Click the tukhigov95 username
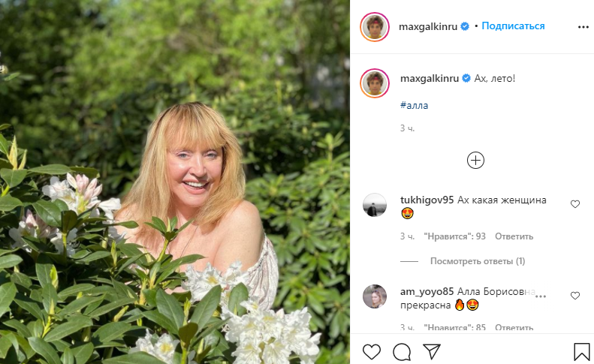Image resolution: width=594 pixels, height=364 pixels. click(x=428, y=200)
